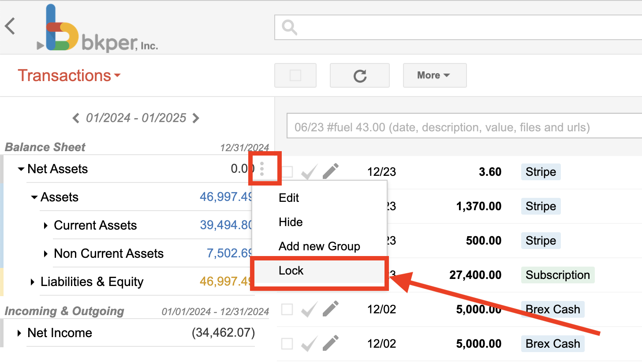Image resolution: width=642 pixels, height=364 pixels.
Task: Expand the Liabilities & Equity group
Action: pyautogui.click(x=33, y=282)
